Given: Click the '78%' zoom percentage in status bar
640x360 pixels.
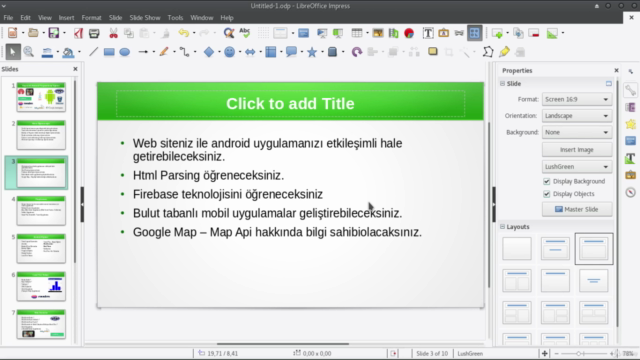Looking at the screenshot, I should [x=628, y=353].
